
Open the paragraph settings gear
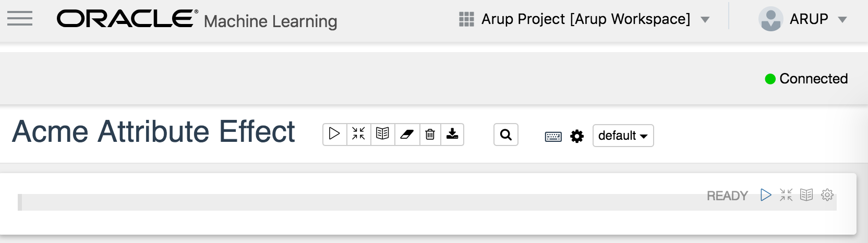827,195
